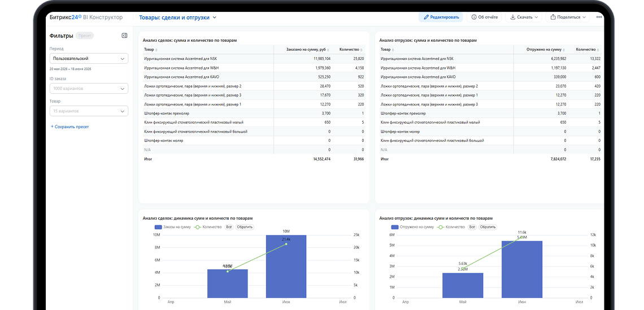Collapse the Фильтры sidebar panel icon
Image resolution: width=644 pixels, height=310 pixels.
[124, 36]
